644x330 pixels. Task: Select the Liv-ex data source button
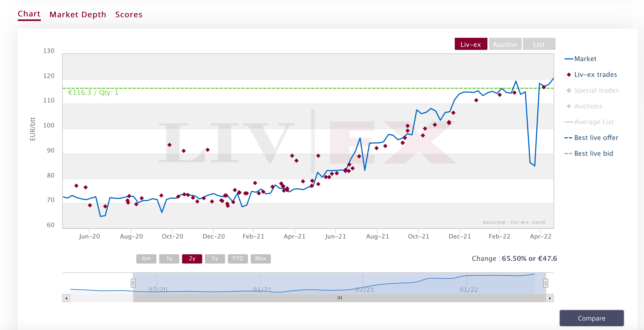pyautogui.click(x=471, y=44)
